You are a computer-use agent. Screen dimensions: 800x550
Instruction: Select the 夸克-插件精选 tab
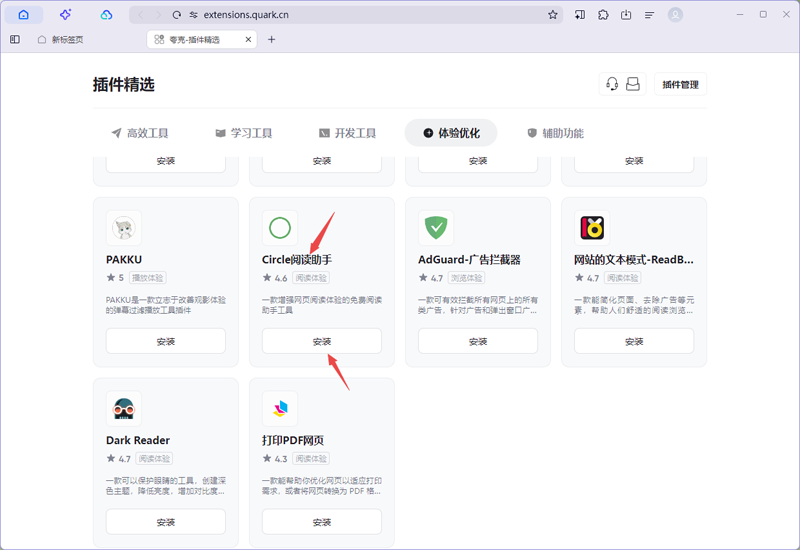point(202,39)
